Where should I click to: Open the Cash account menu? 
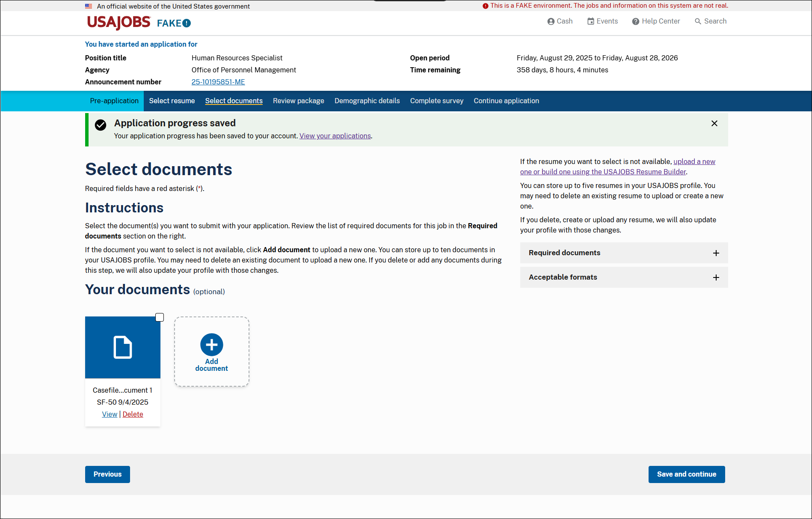(x=560, y=21)
